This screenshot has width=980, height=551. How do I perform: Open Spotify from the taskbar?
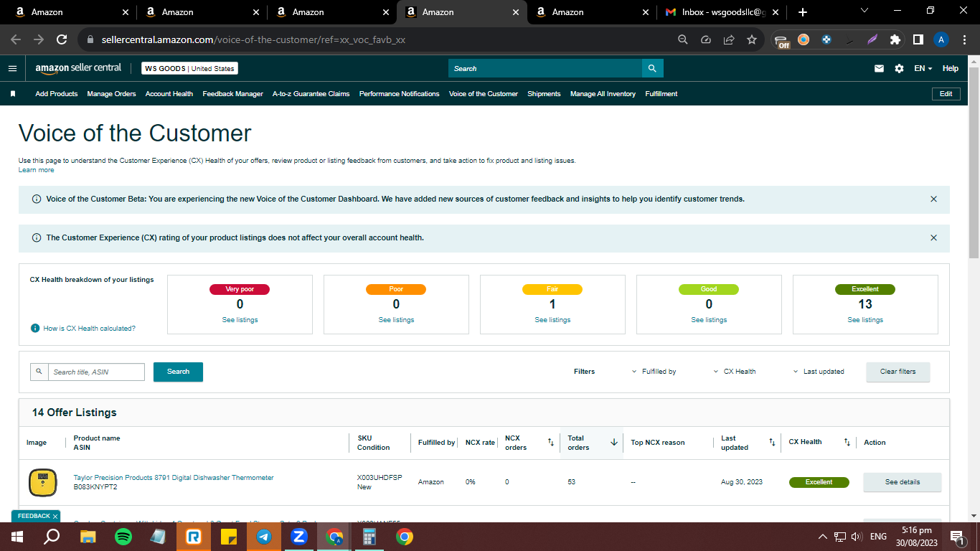[123, 536]
